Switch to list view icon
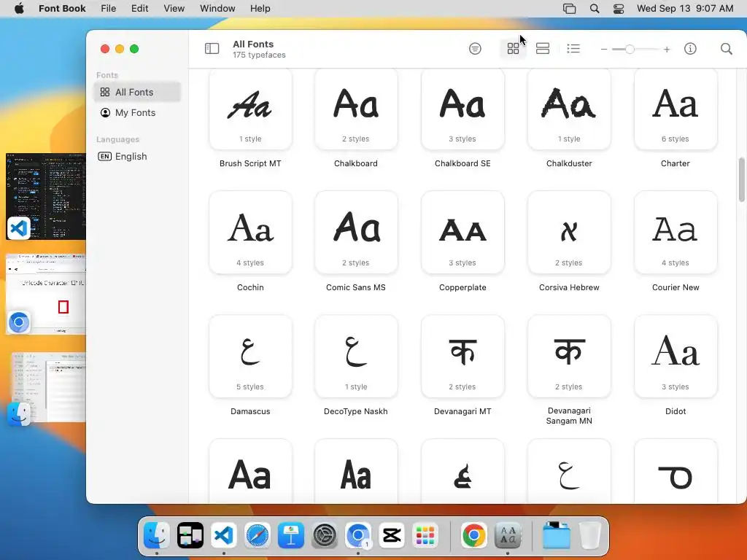The width and height of the screenshot is (747, 560). tap(573, 49)
